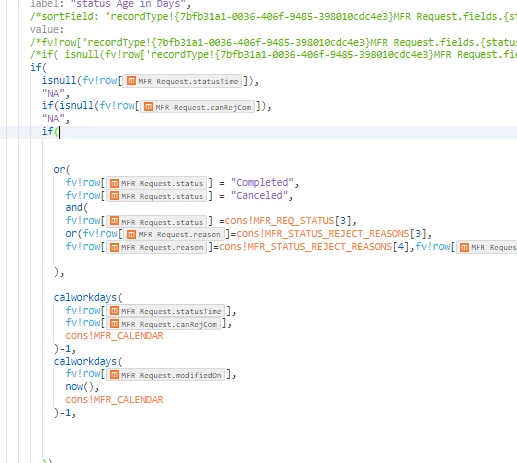
Task: Click the )-1, after the second calworkdays block
Action: pyautogui.click(x=65, y=413)
